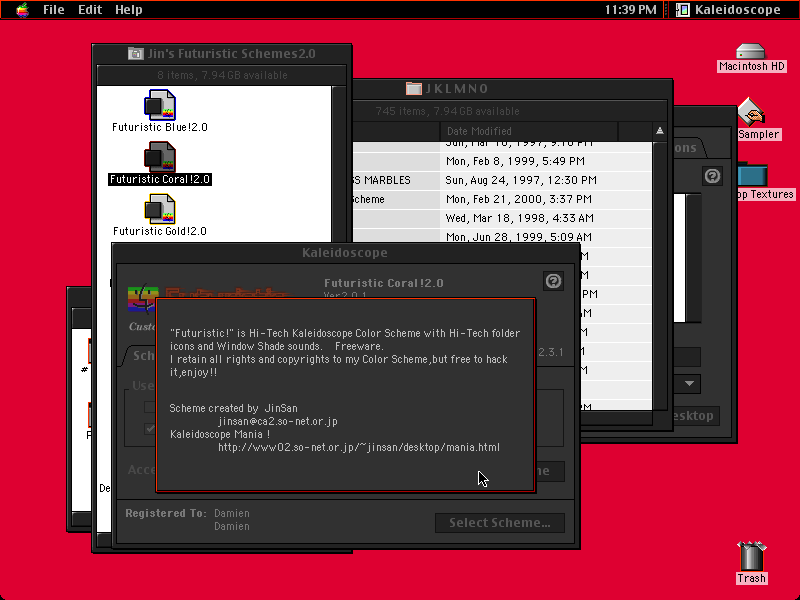Open the Trash icon

click(752, 556)
